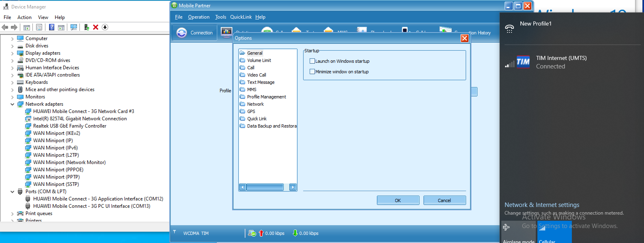Click the Back arrow in Device Manager toolbar
Image resolution: width=644 pixels, height=243 pixels.
click(5, 27)
